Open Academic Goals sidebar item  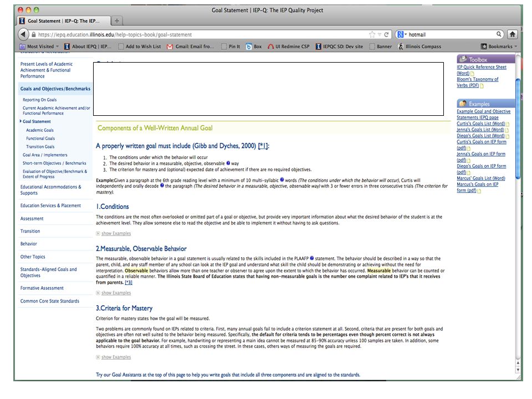(40, 130)
